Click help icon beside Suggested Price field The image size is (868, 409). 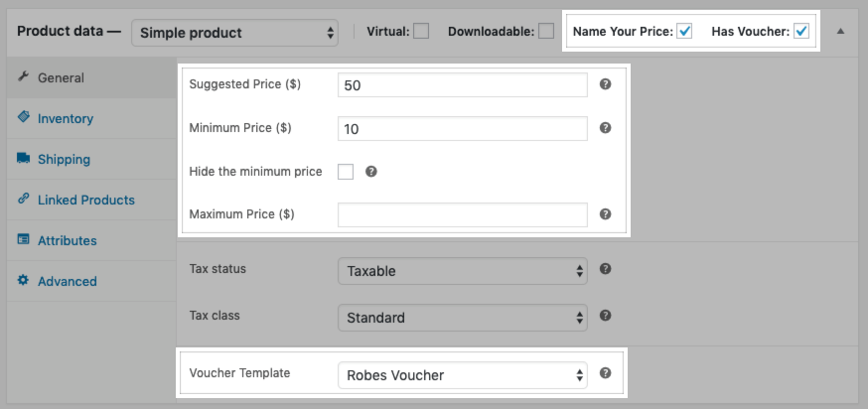tap(605, 85)
